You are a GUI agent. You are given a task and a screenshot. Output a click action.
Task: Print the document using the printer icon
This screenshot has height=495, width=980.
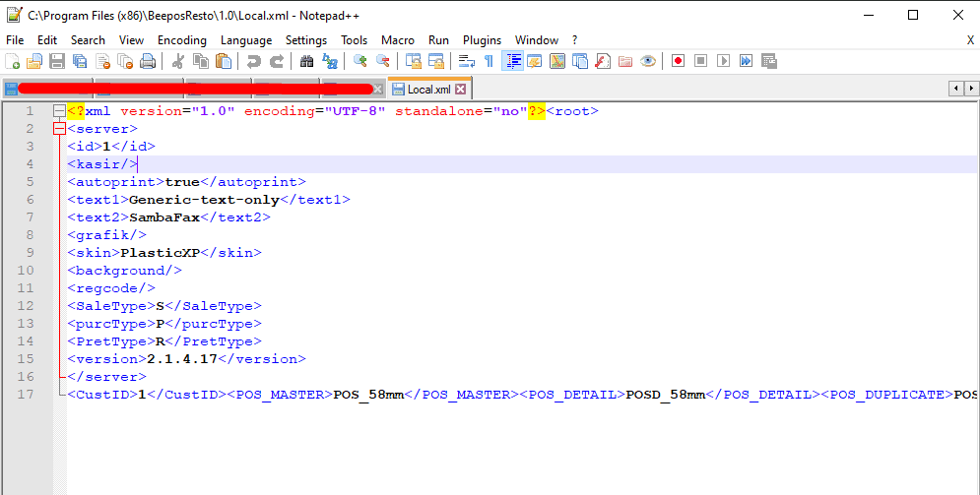pos(148,61)
